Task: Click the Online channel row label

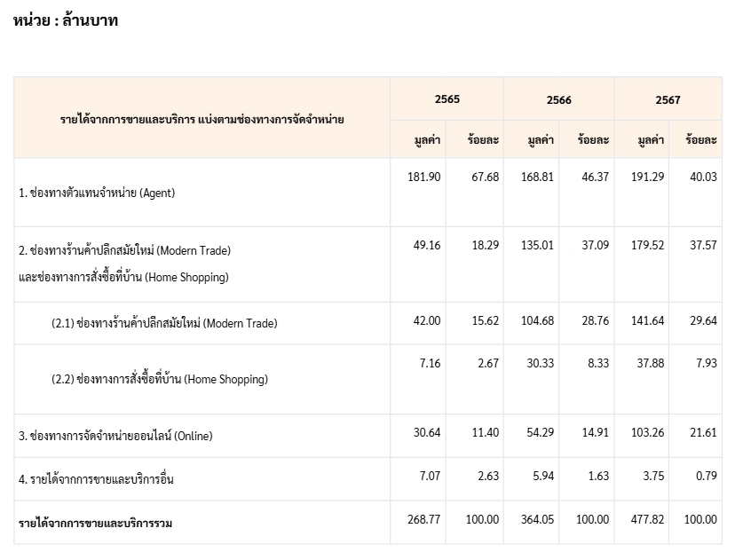Action: [115, 436]
